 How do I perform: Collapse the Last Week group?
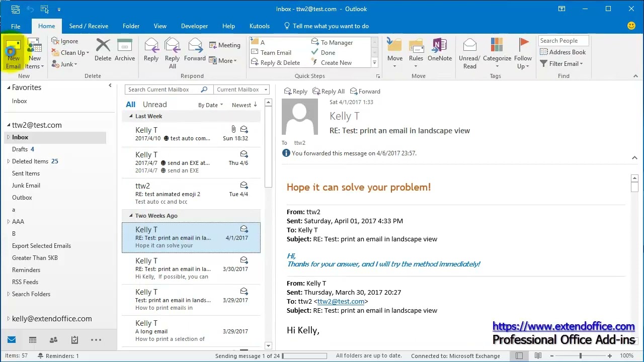pyautogui.click(x=131, y=116)
